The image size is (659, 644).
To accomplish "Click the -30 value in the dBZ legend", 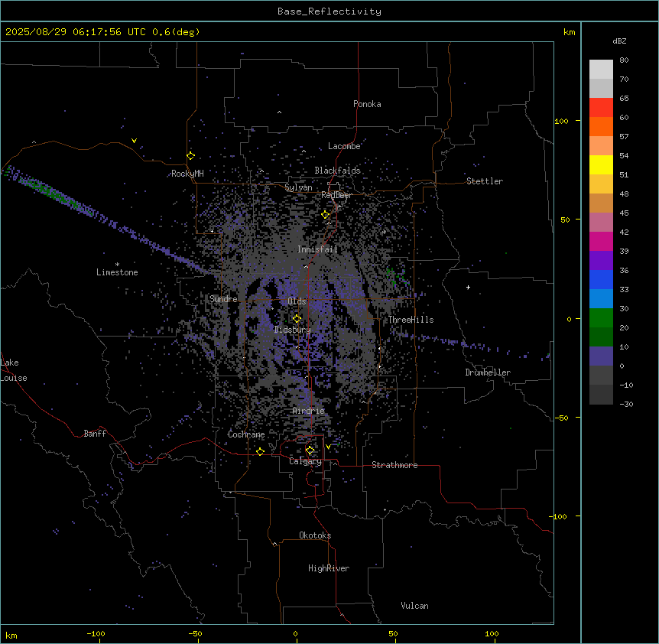I will (x=626, y=405).
